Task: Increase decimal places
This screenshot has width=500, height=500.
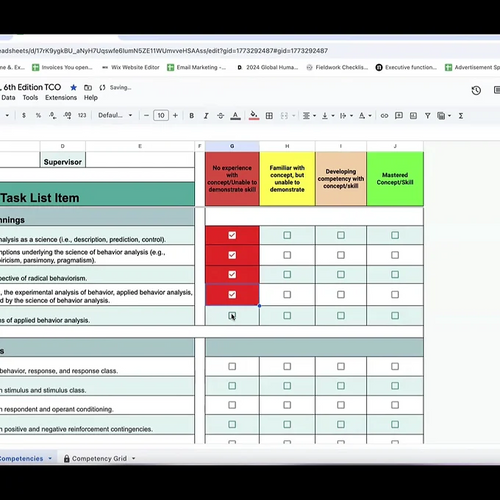Action: [67, 115]
